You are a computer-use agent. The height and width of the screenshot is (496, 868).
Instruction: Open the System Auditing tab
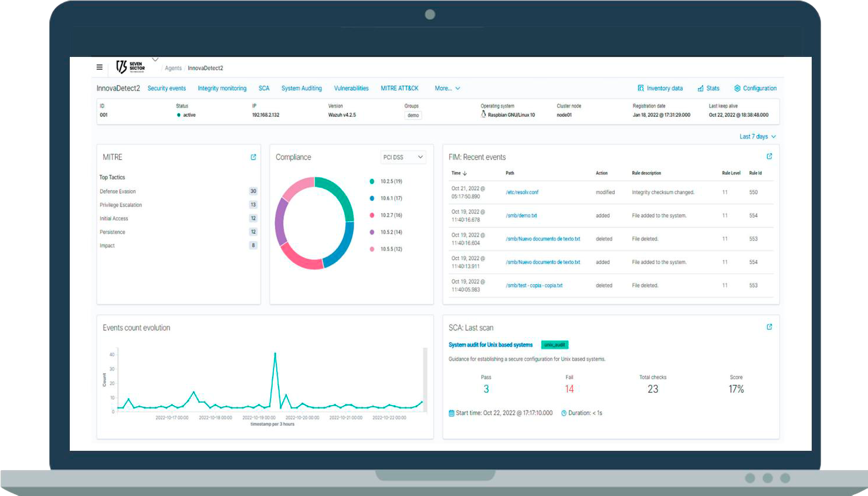pos(301,88)
